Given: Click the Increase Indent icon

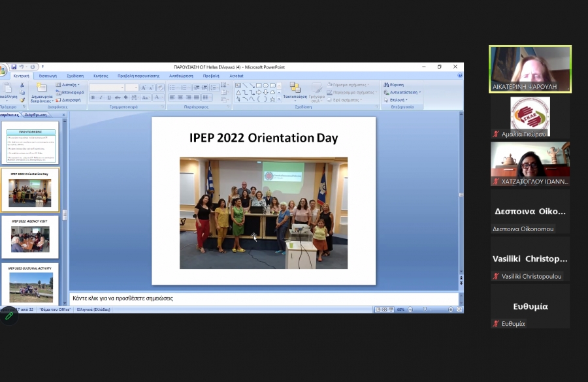Looking at the screenshot, I should click(x=204, y=88).
